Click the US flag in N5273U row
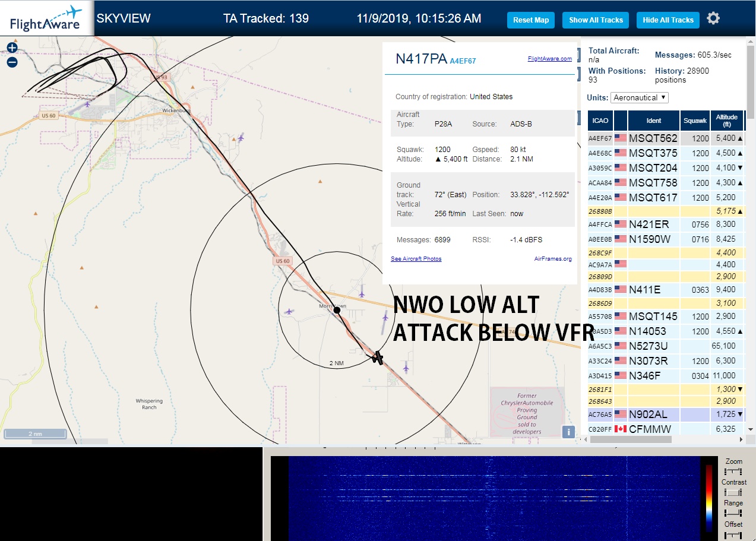The height and width of the screenshot is (541, 756). pos(621,346)
